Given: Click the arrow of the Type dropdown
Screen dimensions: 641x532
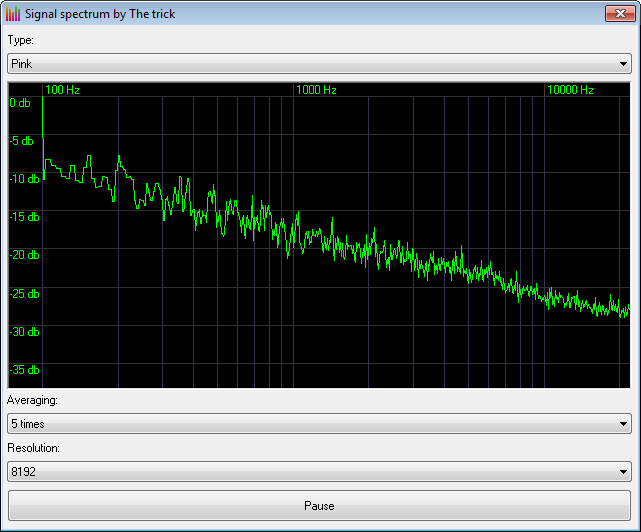Looking at the screenshot, I should pyautogui.click(x=623, y=63).
